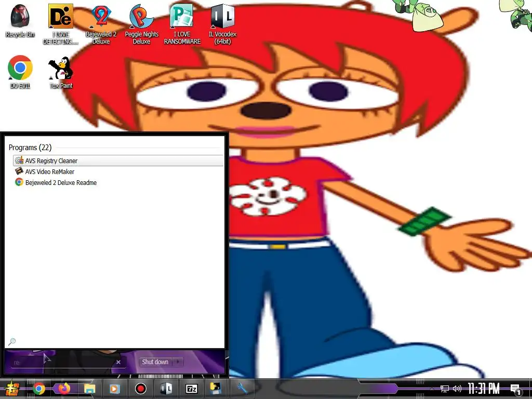Open AVS Video ReMaker search result
Image resolution: width=532 pixels, height=399 pixels.
(118, 171)
